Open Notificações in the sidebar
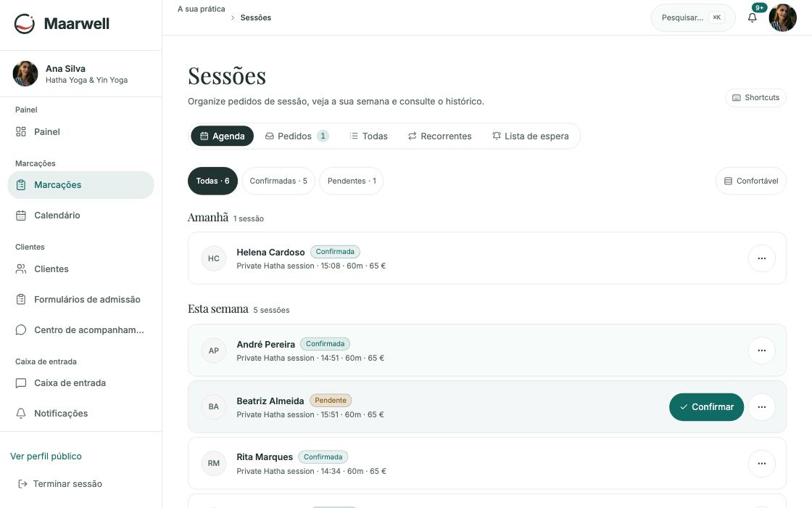 pos(80,413)
